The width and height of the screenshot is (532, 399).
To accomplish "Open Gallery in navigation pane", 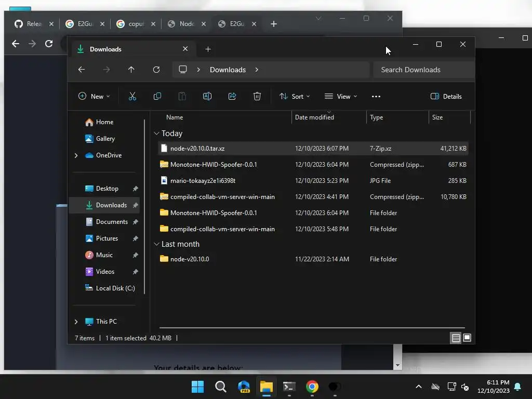I will point(105,138).
